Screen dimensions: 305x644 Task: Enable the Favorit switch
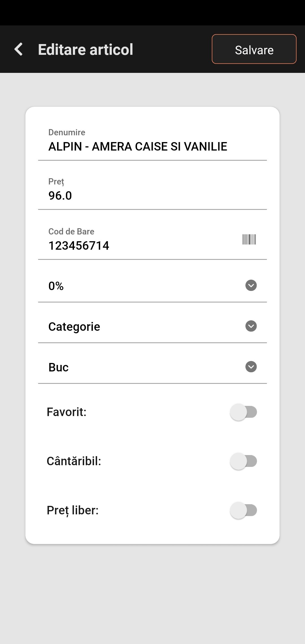pyautogui.click(x=243, y=412)
